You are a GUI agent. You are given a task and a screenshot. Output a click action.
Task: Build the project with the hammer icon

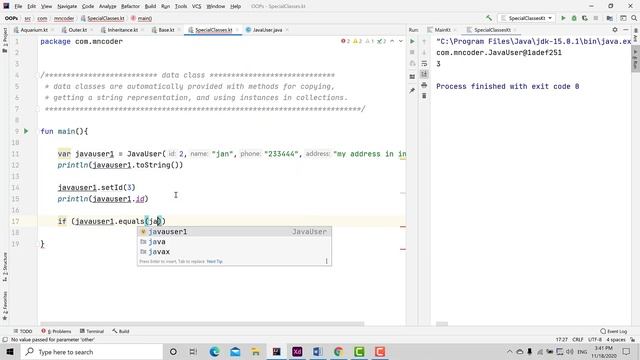pos(489,18)
